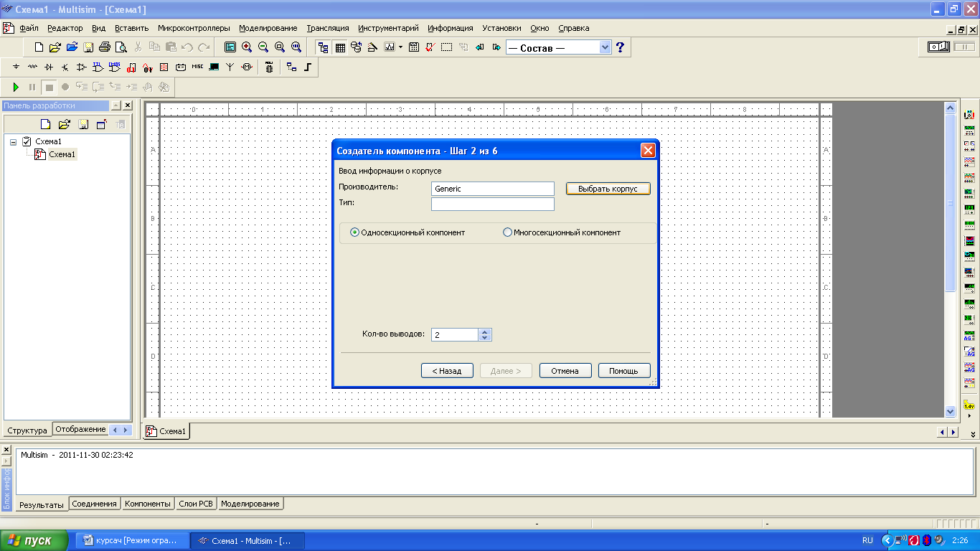Open the Вставить menu

131,28
